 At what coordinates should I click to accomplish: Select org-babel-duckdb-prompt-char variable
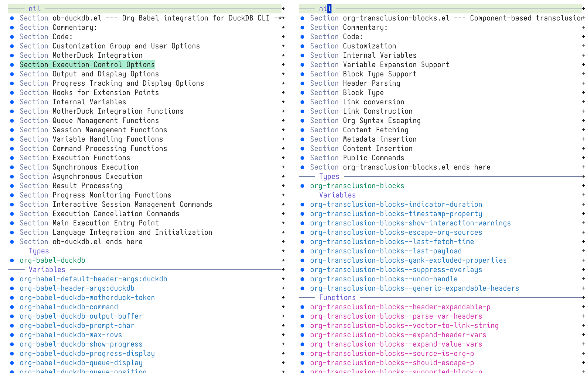[x=77, y=325]
